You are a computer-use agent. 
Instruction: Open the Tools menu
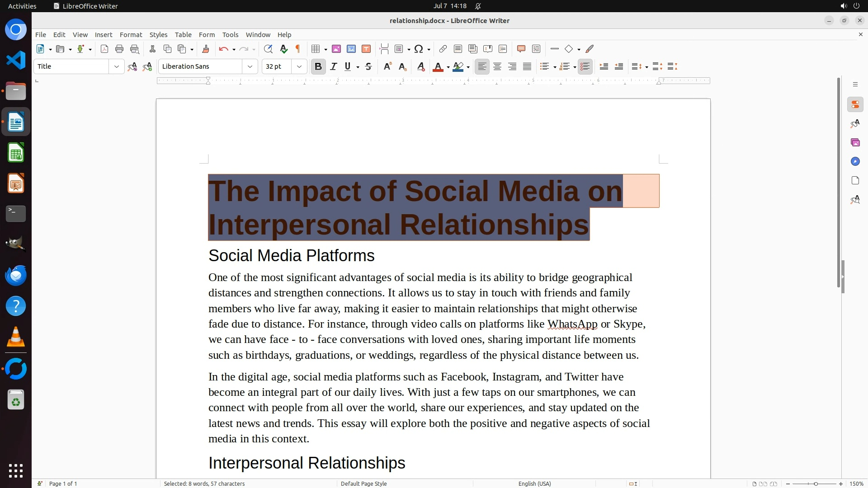pos(230,34)
